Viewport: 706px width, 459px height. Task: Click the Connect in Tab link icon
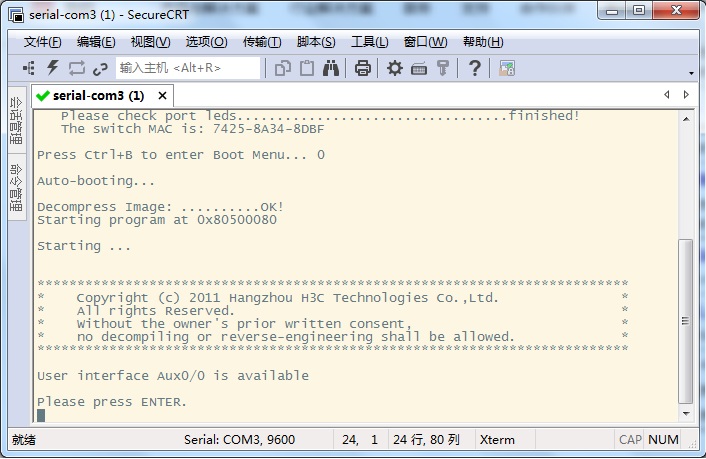[x=100, y=69]
